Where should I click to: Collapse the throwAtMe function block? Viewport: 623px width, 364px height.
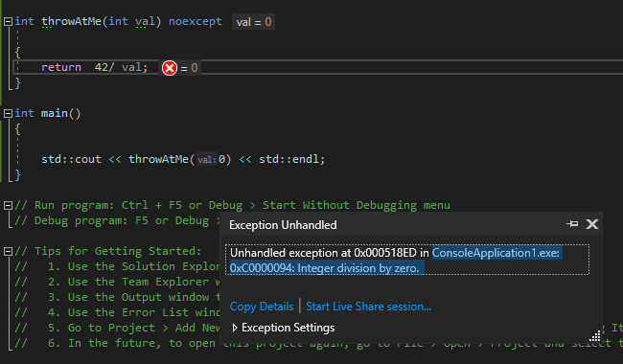[x=8, y=21]
